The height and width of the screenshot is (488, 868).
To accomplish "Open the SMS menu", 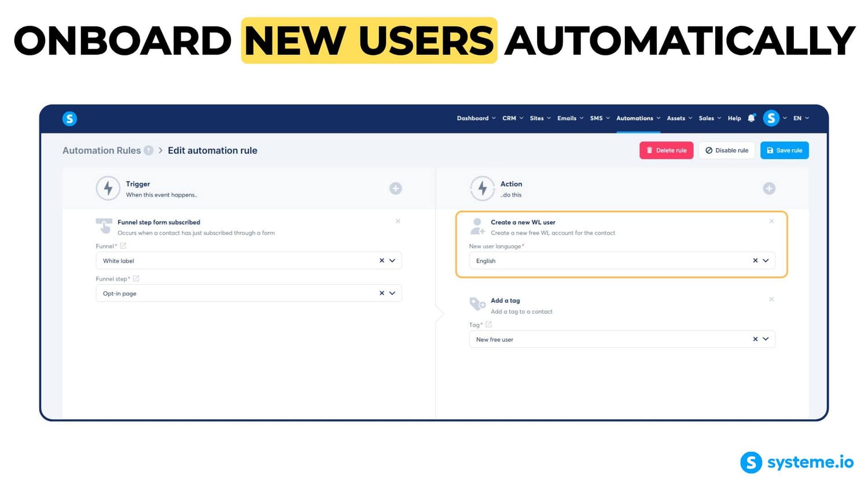I will (x=600, y=118).
